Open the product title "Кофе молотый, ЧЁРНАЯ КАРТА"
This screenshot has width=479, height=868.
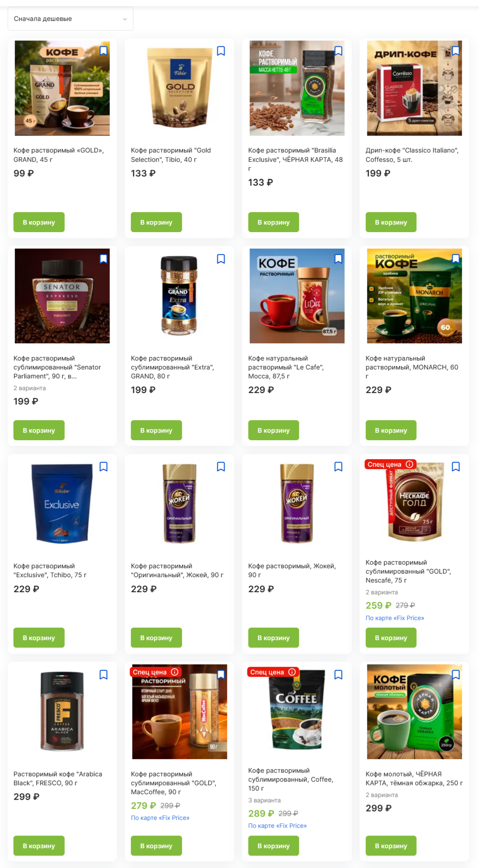(414, 779)
